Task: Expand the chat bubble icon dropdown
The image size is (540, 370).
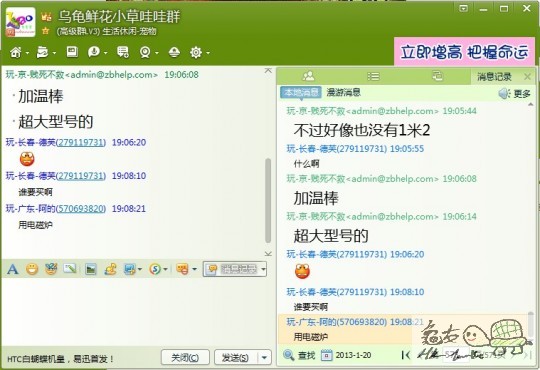Action: tap(105, 53)
